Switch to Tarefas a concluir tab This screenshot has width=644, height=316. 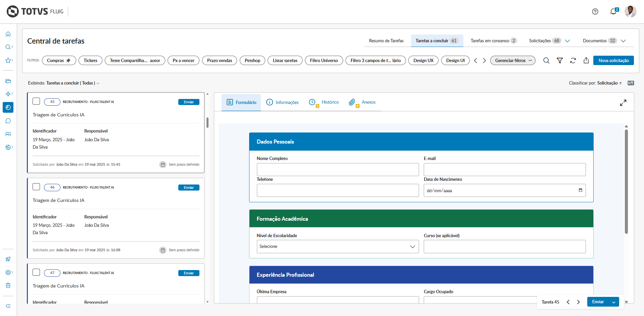click(x=437, y=41)
